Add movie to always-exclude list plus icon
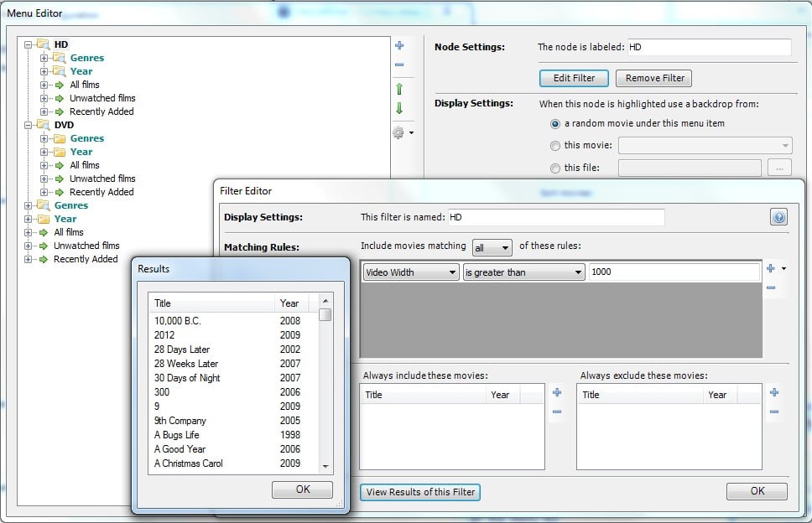Viewport: 812px width, 523px height. click(x=773, y=393)
